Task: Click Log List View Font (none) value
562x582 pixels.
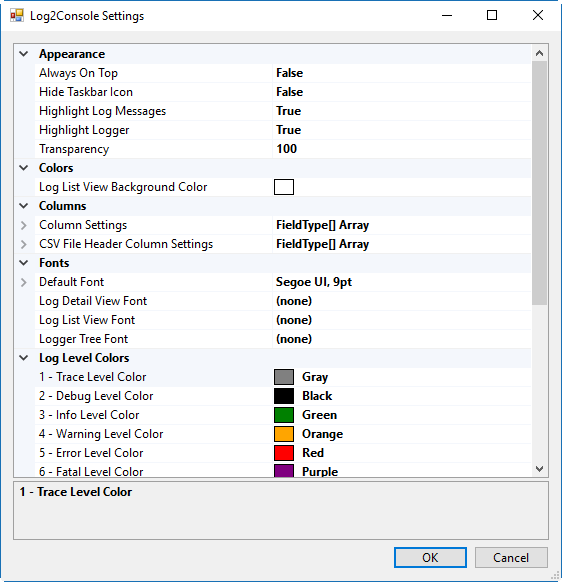Action: click(x=294, y=320)
